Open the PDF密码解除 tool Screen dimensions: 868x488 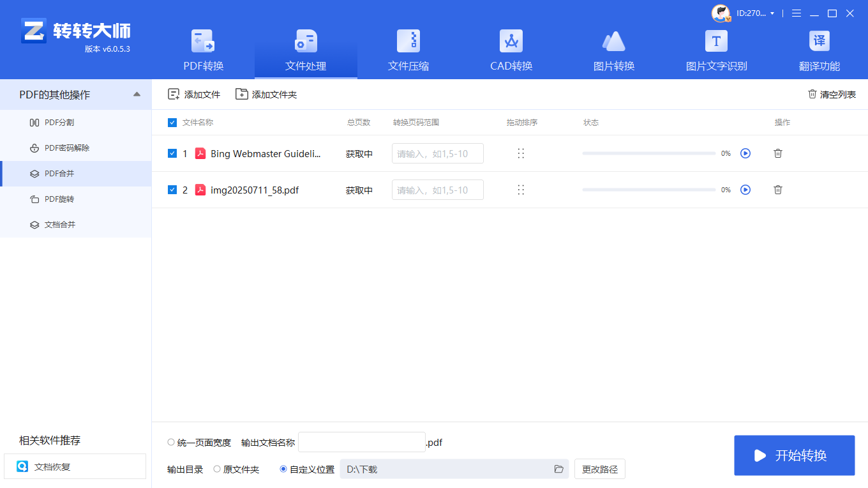[64, 148]
